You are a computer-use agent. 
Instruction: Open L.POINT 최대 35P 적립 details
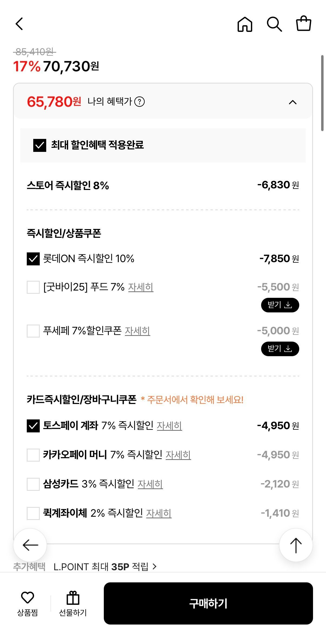tap(105, 567)
